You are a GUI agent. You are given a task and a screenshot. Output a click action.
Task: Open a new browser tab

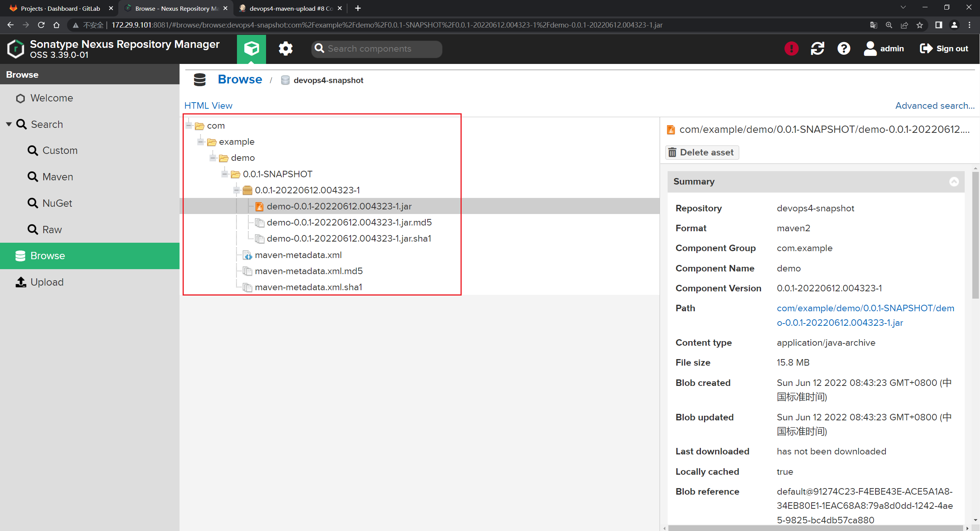[x=358, y=8]
